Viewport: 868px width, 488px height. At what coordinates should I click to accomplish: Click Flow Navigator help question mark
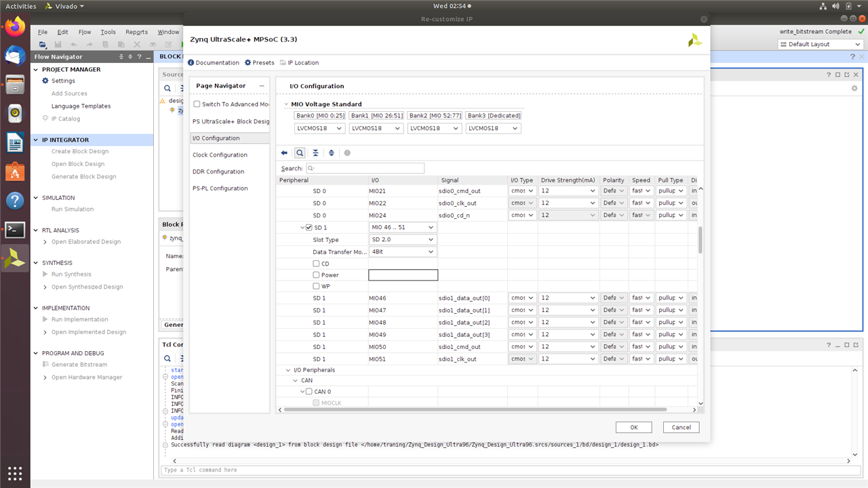[139, 57]
